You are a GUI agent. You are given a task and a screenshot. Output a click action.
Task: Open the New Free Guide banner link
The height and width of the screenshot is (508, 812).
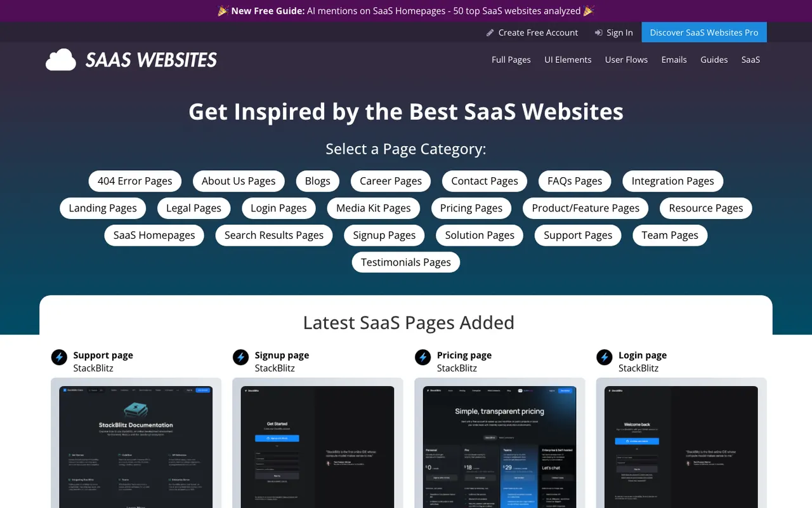click(x=406, y=11)
